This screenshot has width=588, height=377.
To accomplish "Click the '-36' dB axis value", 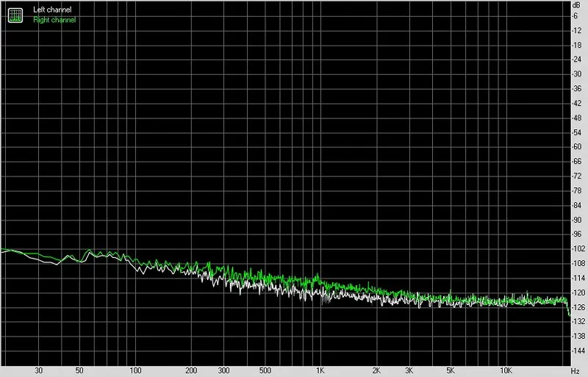I will [577, 88].
